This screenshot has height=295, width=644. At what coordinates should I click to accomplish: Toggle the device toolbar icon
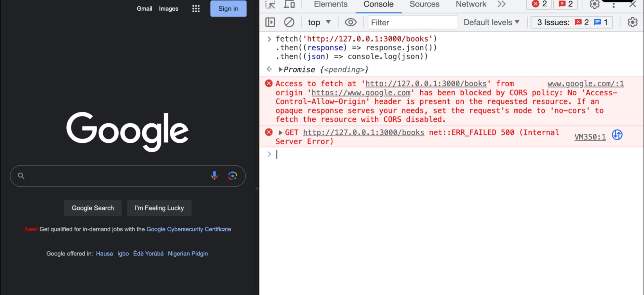tap(289, 4)
